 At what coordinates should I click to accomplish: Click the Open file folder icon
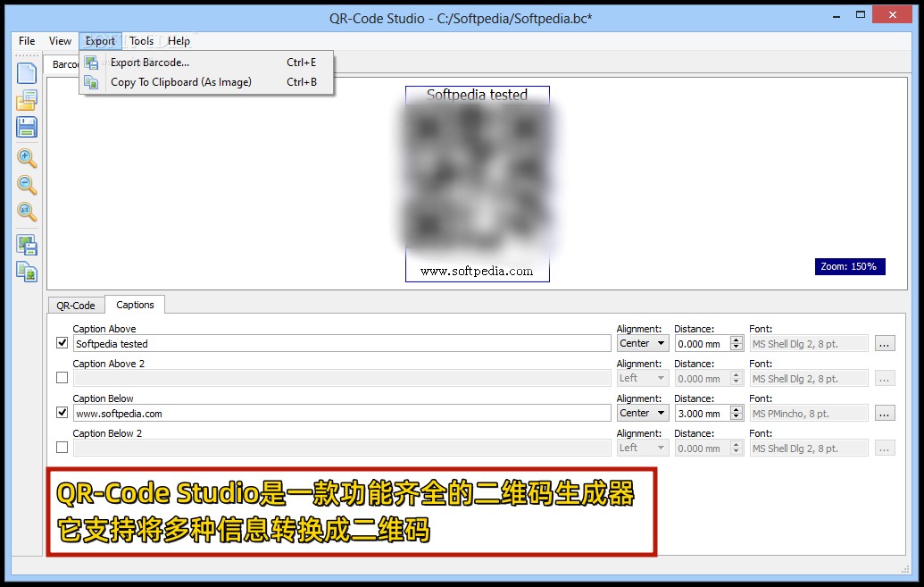click(x=27, y=100)
